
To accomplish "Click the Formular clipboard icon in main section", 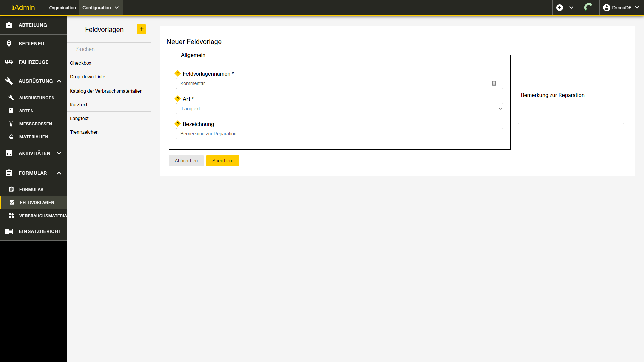I will (9, 173).
